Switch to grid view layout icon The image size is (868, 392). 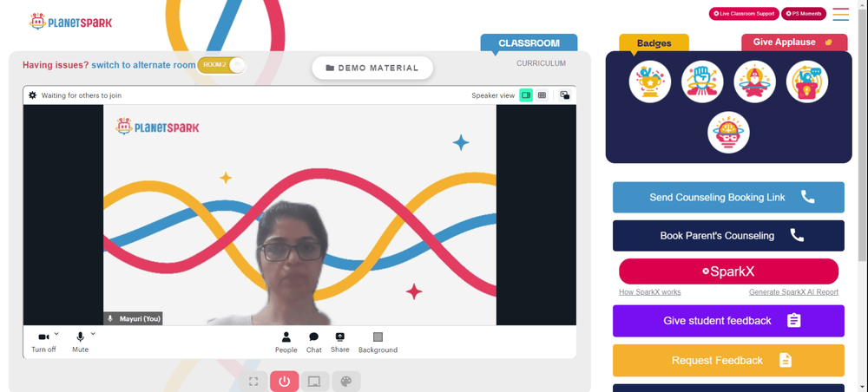[542, 95]
